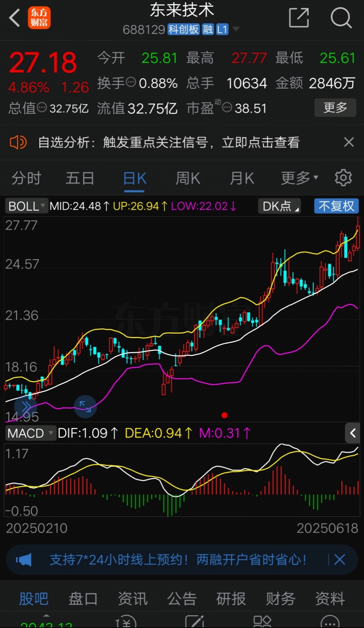Tap the current price 27.18
The width and height of the screenshot is (364, 628).
point(43,62)
